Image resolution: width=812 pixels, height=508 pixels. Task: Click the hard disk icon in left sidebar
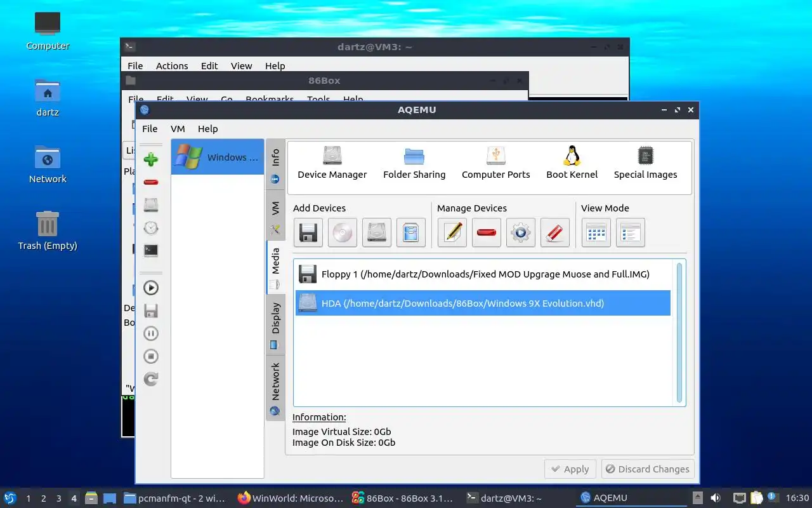151,205
